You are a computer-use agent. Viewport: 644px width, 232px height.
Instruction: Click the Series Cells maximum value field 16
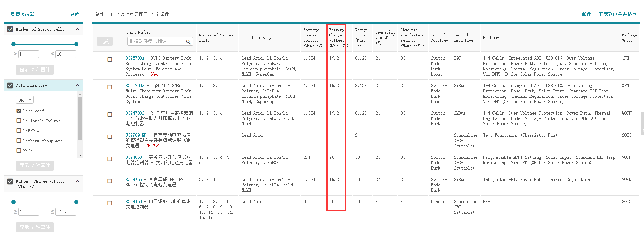[66, 54]
